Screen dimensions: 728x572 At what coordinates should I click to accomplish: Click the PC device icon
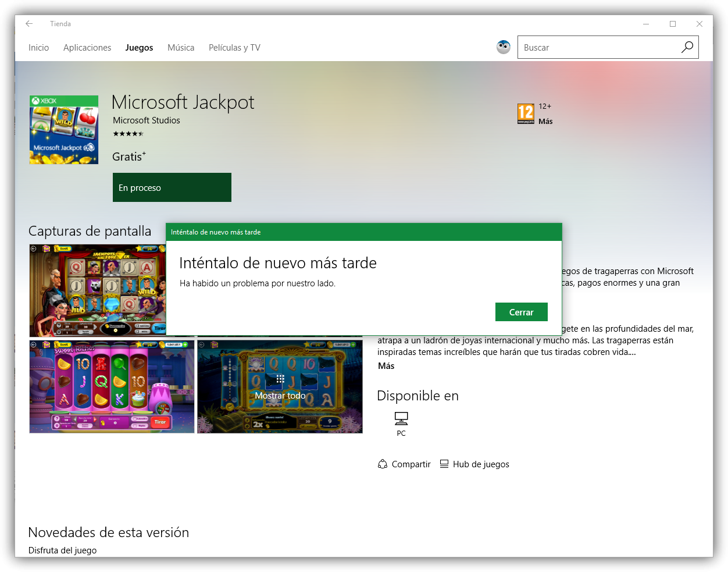pos(401,418)
